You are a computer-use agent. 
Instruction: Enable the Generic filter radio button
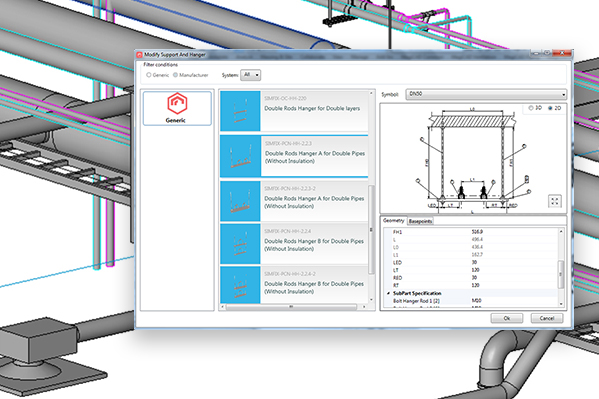149,75
